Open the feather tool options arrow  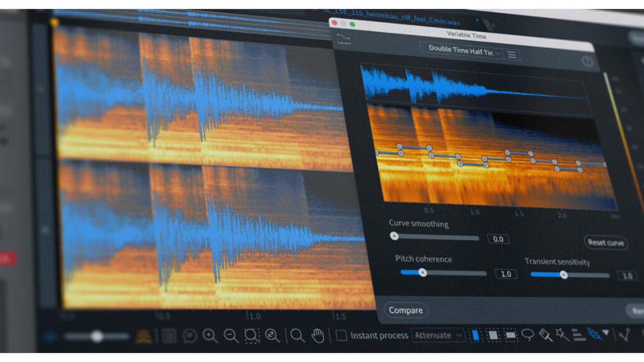(606, 333)
